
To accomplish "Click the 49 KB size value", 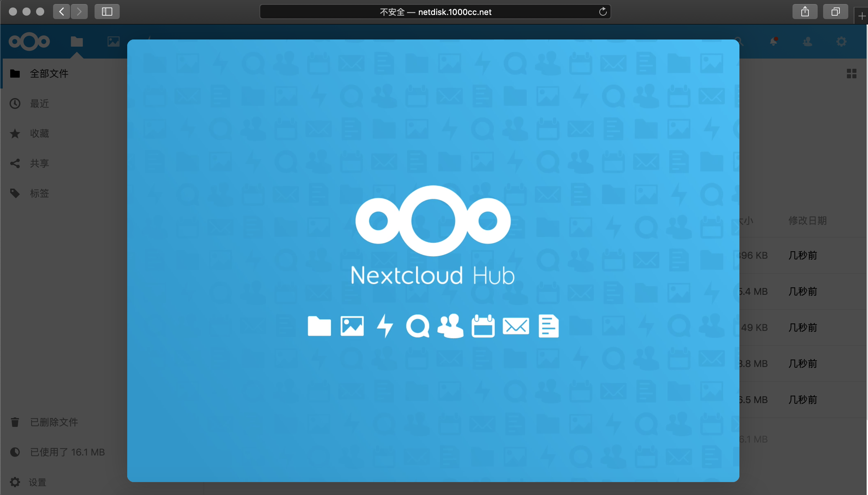I will click(754, 328).
